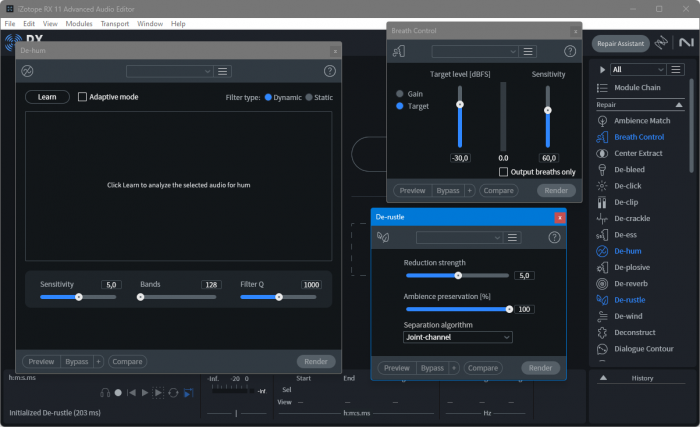
Task: Click the Learn button in De-hum
Action: tap(47, 97)
